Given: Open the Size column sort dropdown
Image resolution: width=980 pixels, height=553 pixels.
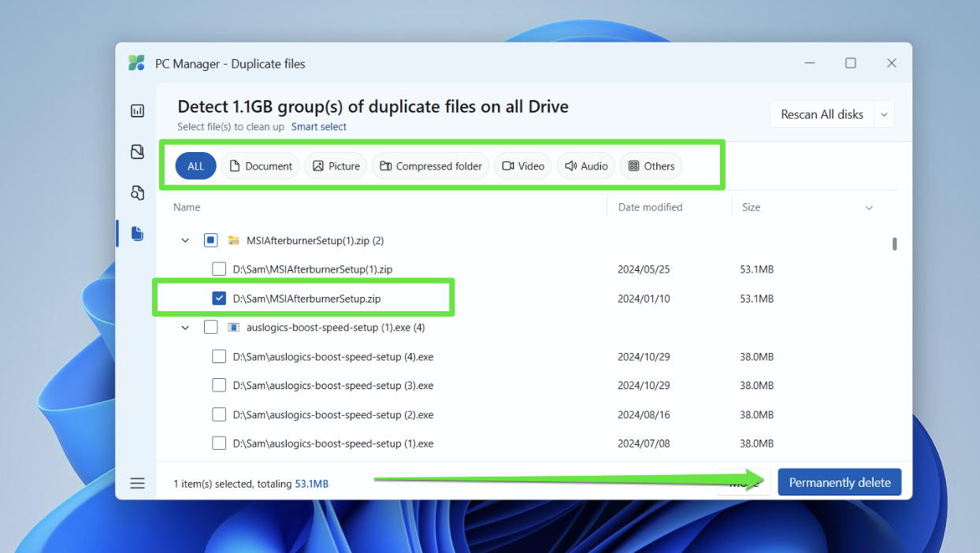Looking at the screenshot, I should (869, 206).
